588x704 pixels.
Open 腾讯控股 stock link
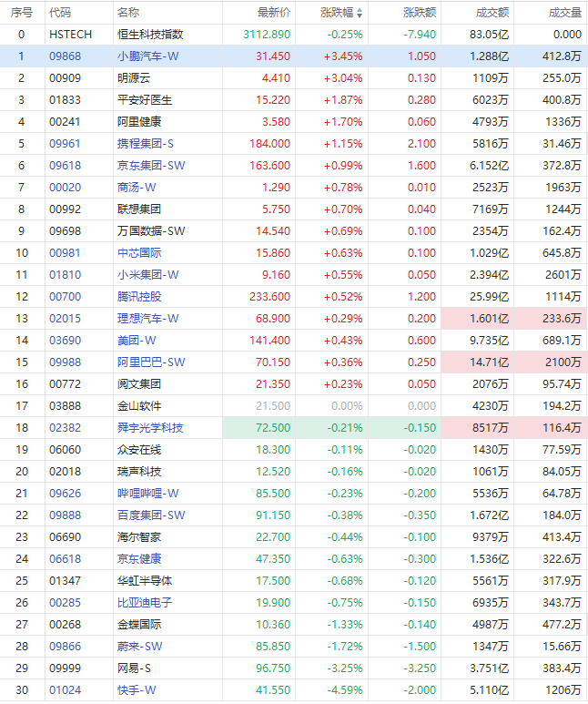[x=139, y=297]
